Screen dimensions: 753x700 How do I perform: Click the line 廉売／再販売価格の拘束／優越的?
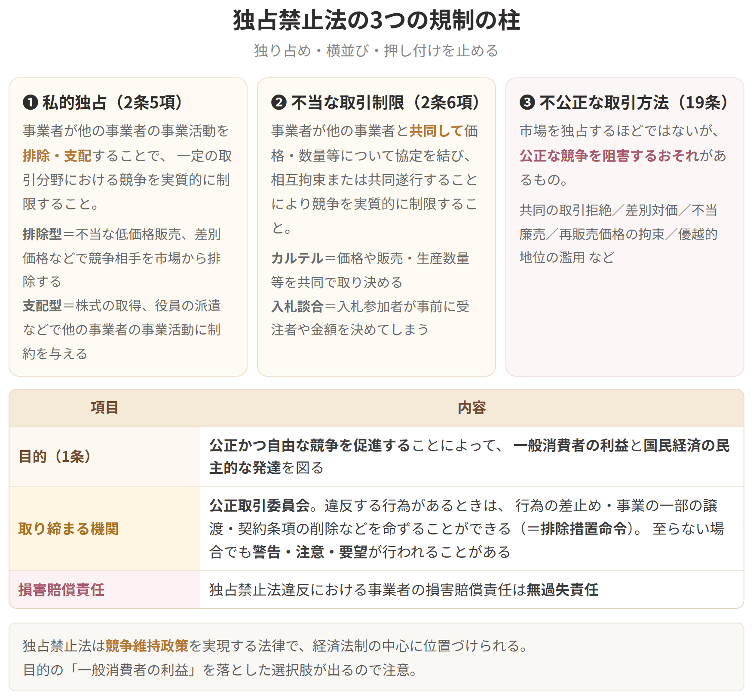pyautogui.click(x=618, y=234)
